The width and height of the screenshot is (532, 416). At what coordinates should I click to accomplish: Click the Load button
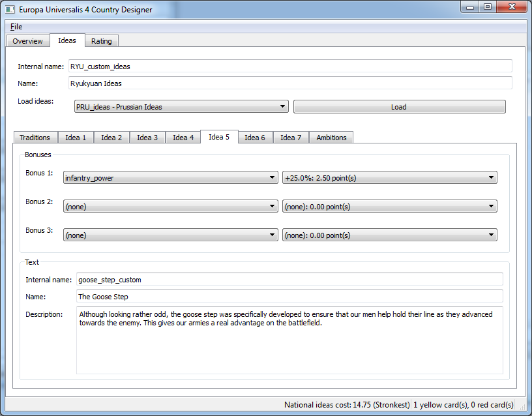click(x=400, y=106)
